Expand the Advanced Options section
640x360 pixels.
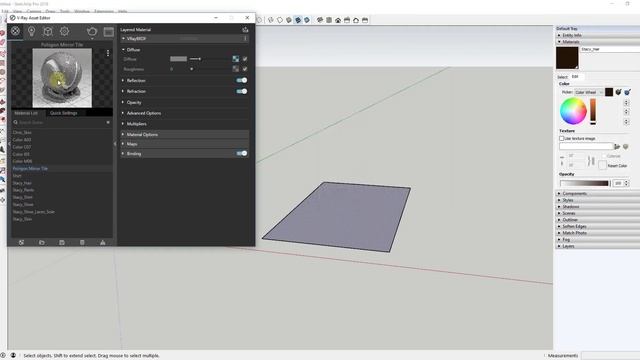tap(123, 113)
